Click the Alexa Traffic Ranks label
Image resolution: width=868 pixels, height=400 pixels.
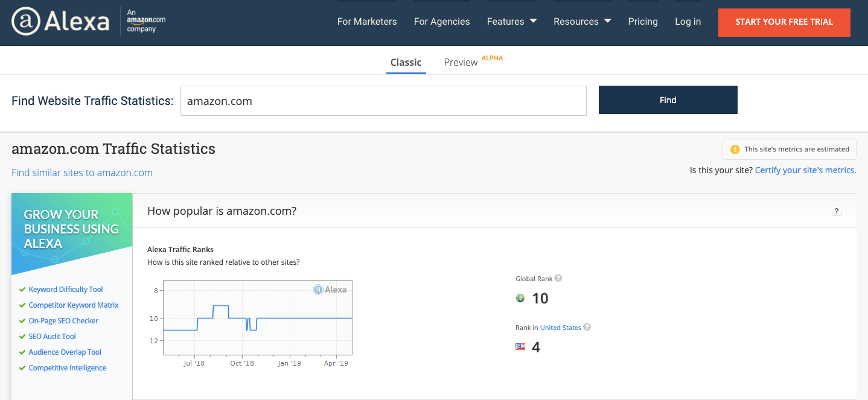180,249
